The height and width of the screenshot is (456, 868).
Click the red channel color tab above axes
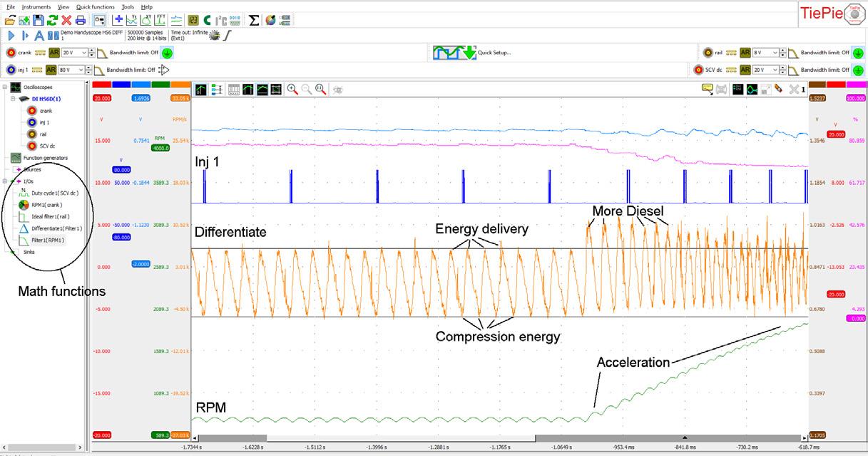tap(102, 85)
